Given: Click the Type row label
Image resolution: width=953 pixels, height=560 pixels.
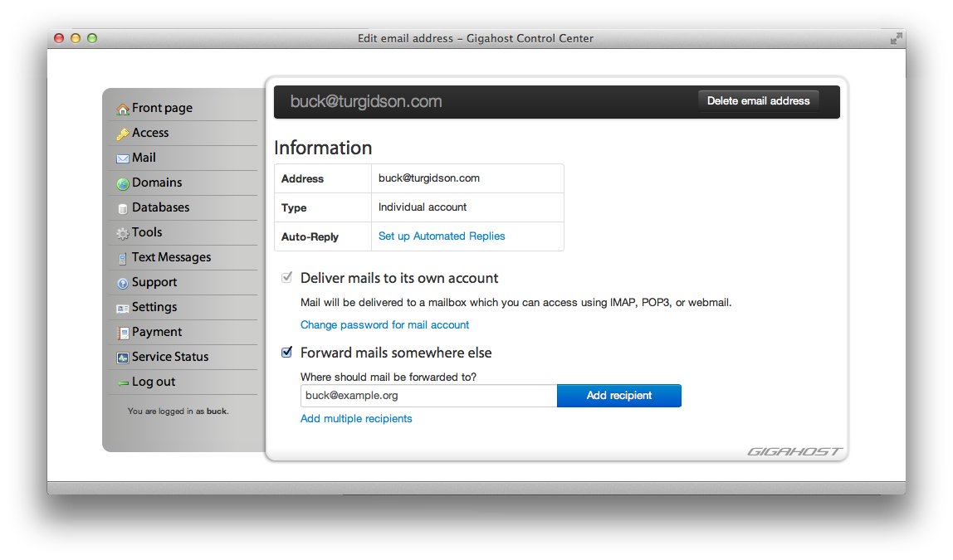Looking at the screenshot, I should pyautogui.click(x=294, y=207).
